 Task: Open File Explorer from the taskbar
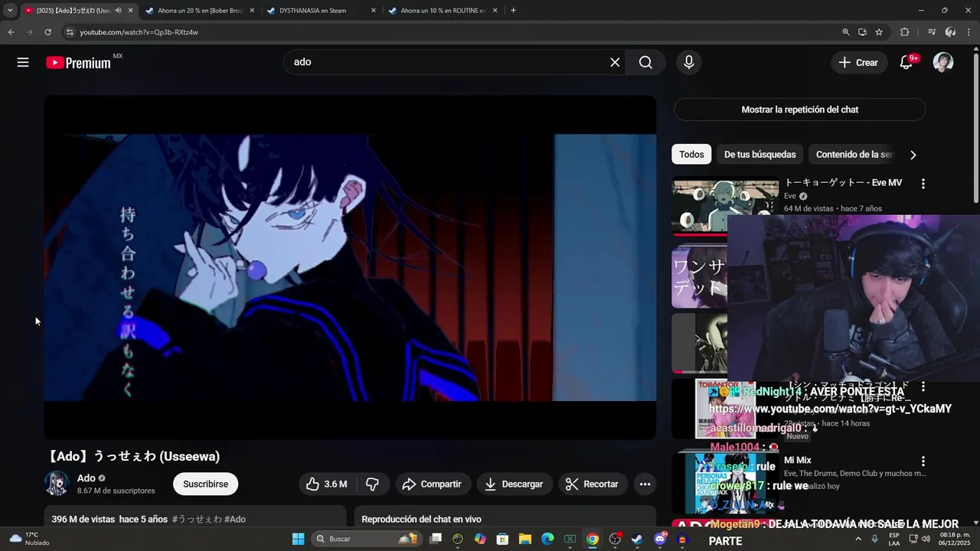(525, 539)
